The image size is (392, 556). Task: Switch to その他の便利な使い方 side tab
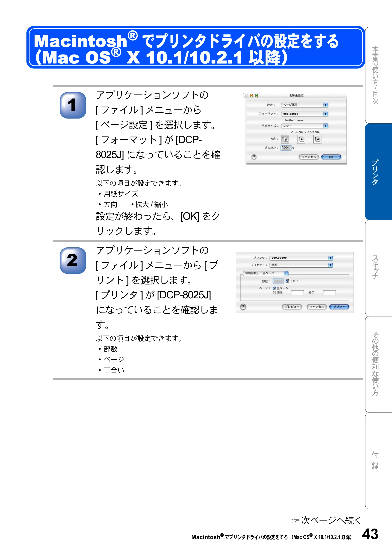(378, 364)
